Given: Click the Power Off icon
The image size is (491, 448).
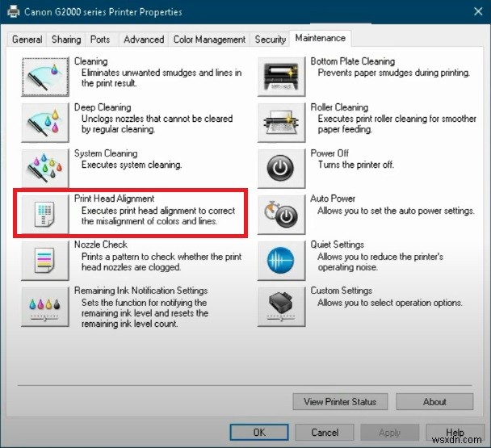Looking at the screenshot, I should [x=281, y=169].
